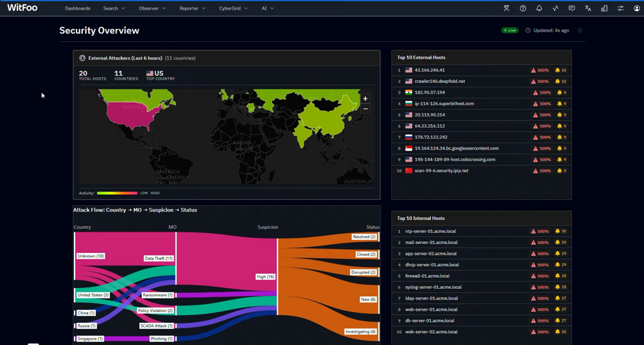Toggle the Live status indicator
Viewport: 644px width, 345px height.
coord(510,30)
